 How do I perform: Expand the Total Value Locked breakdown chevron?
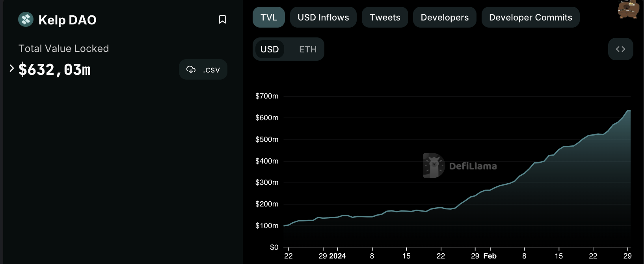click(12, 69)
